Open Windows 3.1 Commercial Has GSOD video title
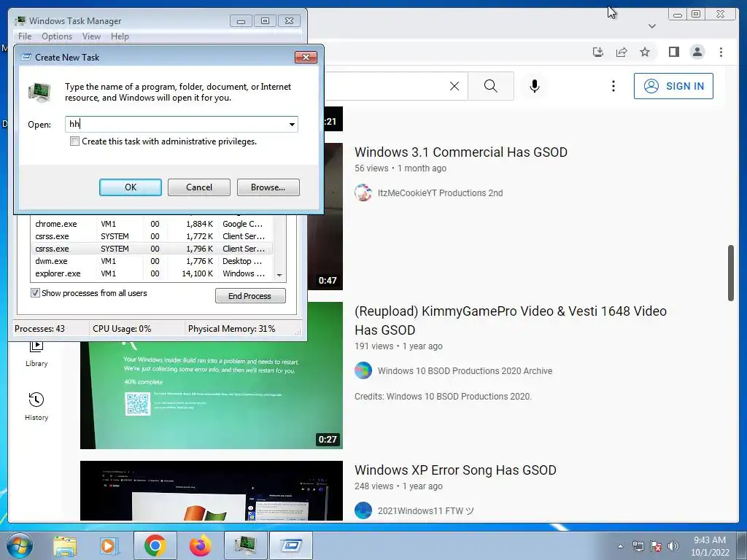The width and height of the screenshot is (747, 560). point(461,152)
